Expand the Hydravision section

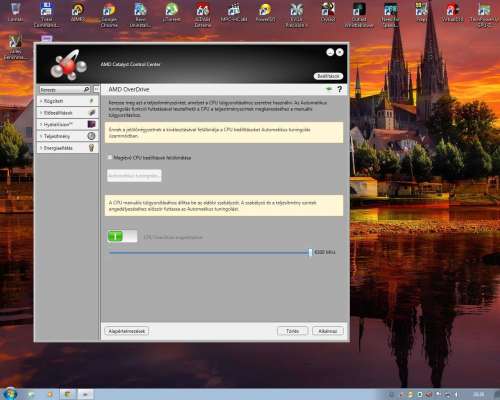tap(68, 124)
